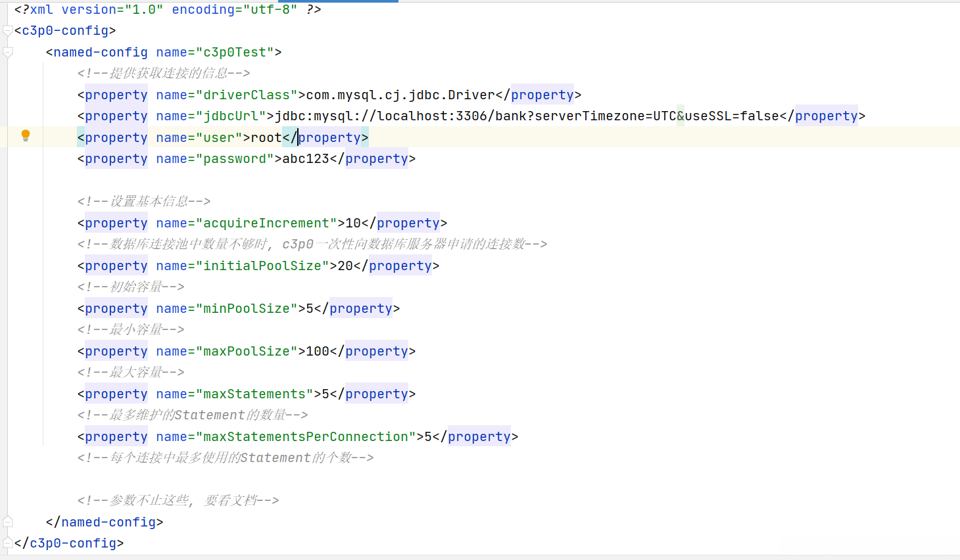Click the comment "参数不止这些, 要看文档"

[178, 500]
